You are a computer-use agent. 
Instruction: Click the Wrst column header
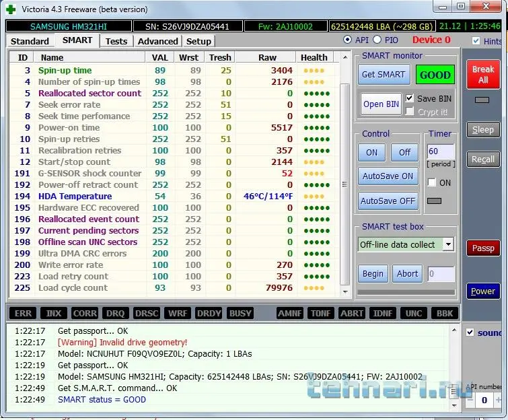(189, 57)
